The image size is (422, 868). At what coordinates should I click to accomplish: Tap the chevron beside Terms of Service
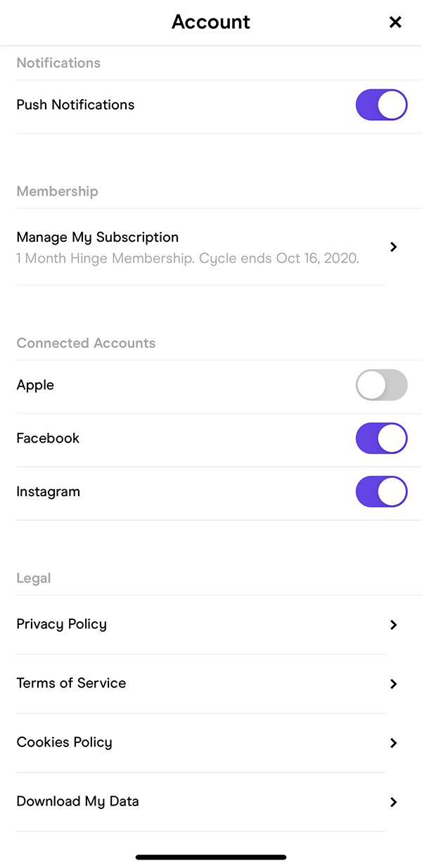pos(394,684)
